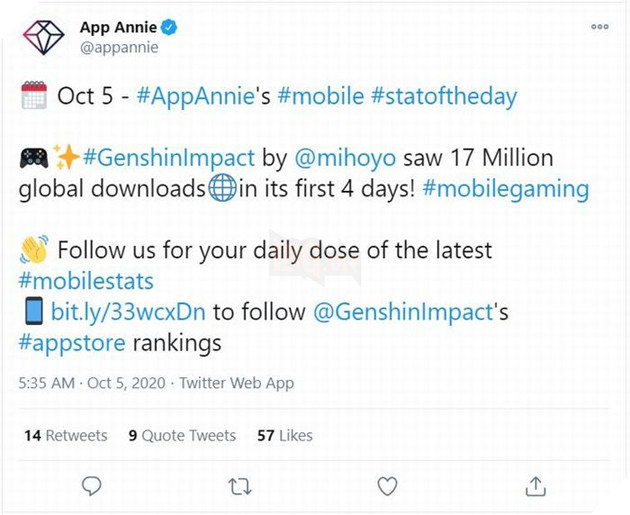Retweet using the arrows icon
This screenshot has width=630, height=515.
point(240,486)
